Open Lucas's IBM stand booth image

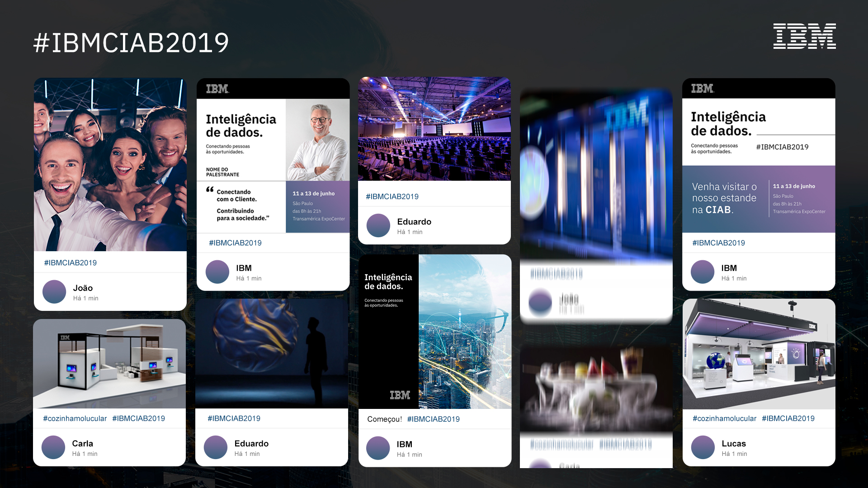point(759,354)
